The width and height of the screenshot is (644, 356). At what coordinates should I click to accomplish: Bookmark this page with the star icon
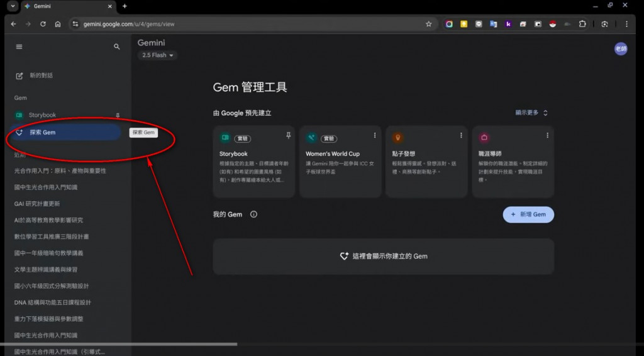pos(429,25)
